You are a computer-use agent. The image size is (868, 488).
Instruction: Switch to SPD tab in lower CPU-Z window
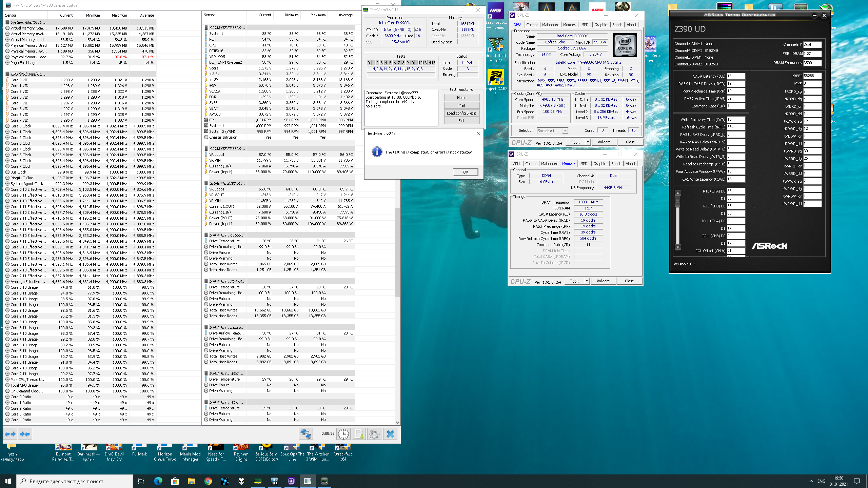coord(584,164)
